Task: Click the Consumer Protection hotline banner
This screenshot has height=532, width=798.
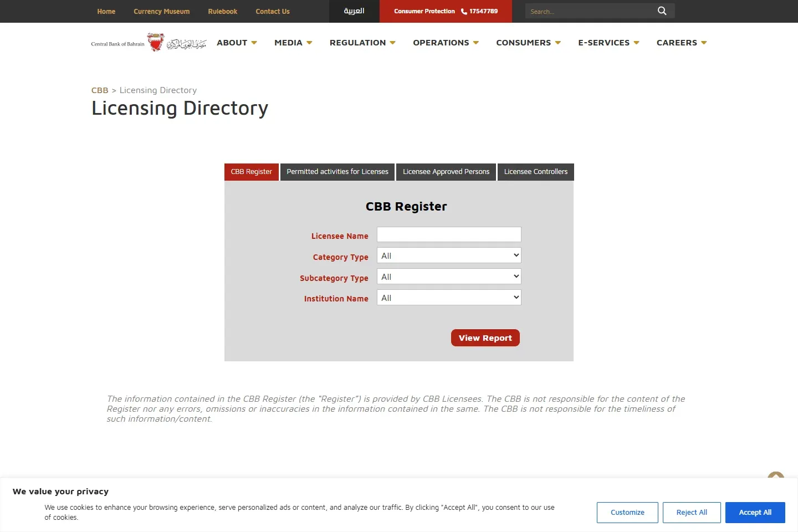Action: 446,11
